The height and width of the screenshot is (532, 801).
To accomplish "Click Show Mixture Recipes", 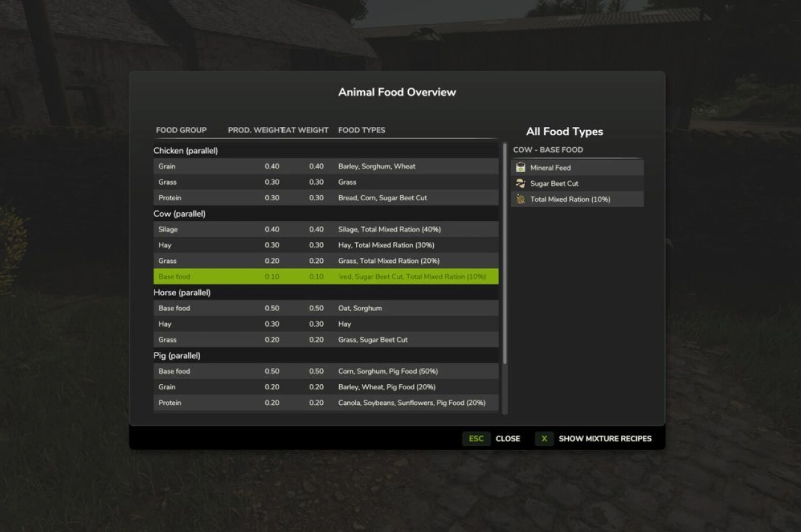I will click(605, 439).
